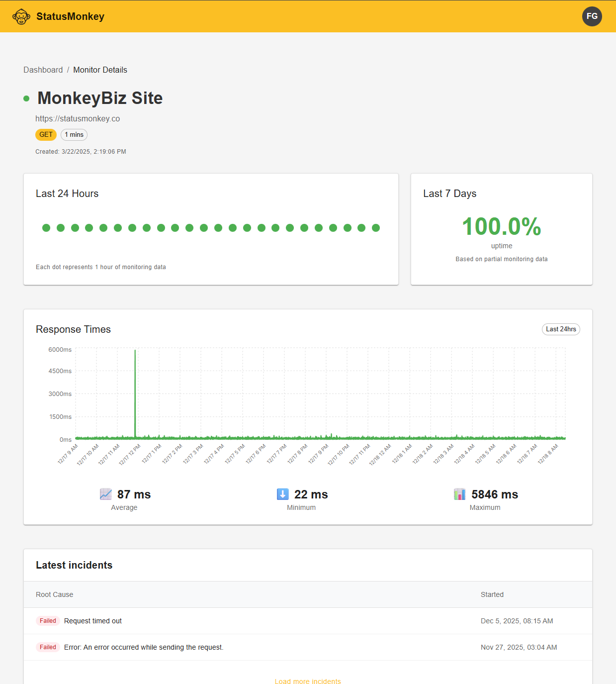
Task: Click the Average response time chart icon
Action: pos(105,494)
